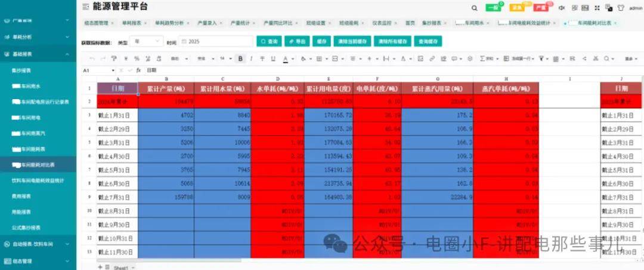Click the 查询 query button
The height and width of the screenshot is (270, 644).
click(x=270, y=41)
